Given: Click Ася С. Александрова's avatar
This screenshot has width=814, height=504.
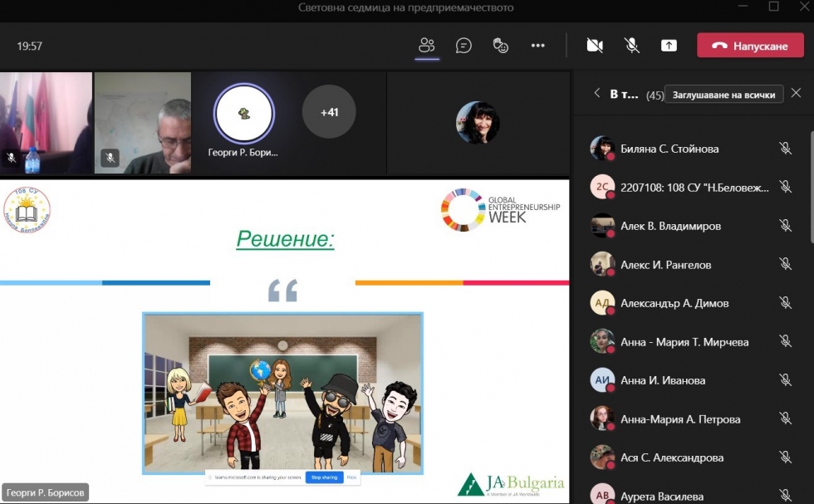Looking at the screenshot, I should [x=602, y=457].
